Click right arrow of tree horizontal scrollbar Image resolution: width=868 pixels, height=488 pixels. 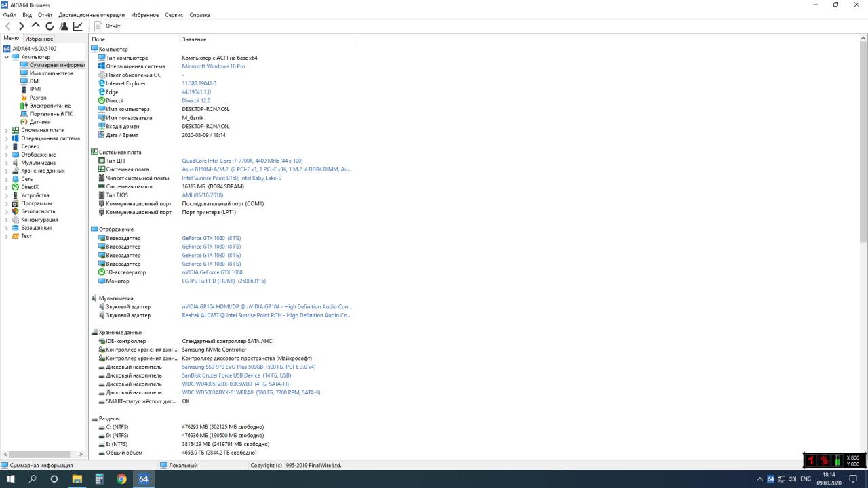pyautogui.click(x=81, y=454)
